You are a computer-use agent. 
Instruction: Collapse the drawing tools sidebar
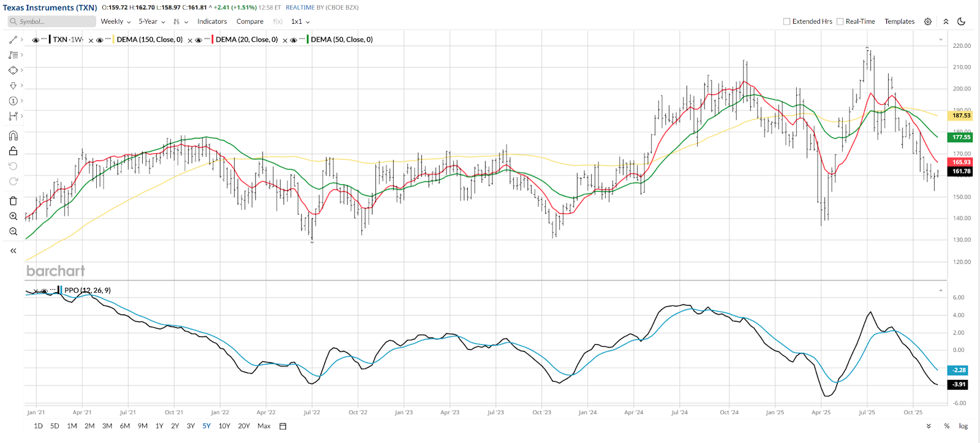(13, 251)
